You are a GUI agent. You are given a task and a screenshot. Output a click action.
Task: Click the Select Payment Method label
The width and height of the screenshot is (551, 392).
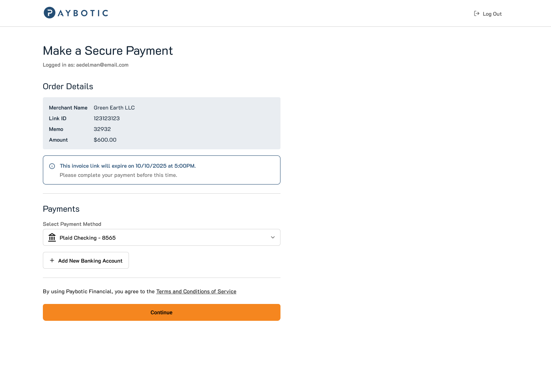[72, 224]
